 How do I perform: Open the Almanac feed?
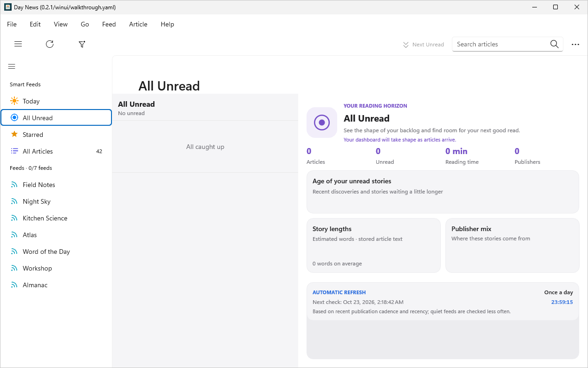tap(56, 285)
